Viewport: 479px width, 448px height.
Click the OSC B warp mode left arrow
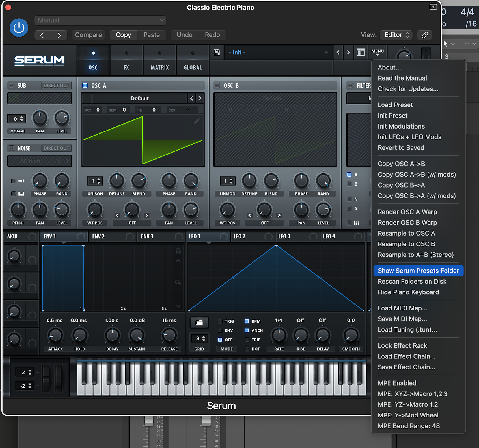point(250,215)
